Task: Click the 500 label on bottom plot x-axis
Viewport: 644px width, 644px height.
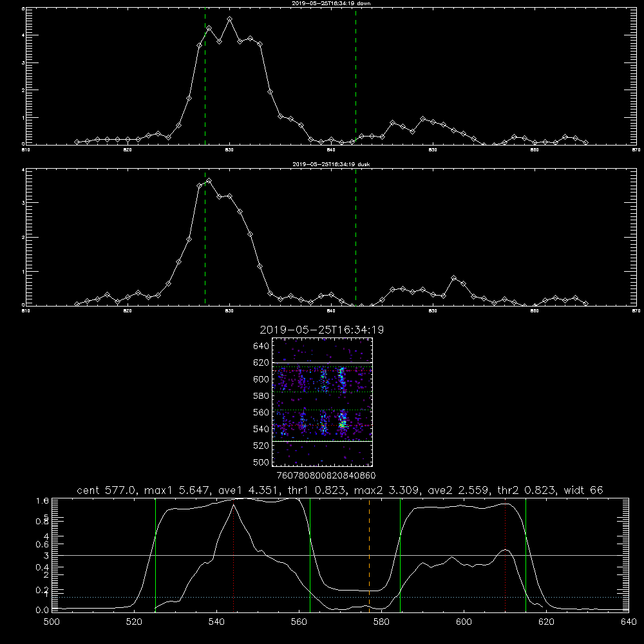Action: 52,621
